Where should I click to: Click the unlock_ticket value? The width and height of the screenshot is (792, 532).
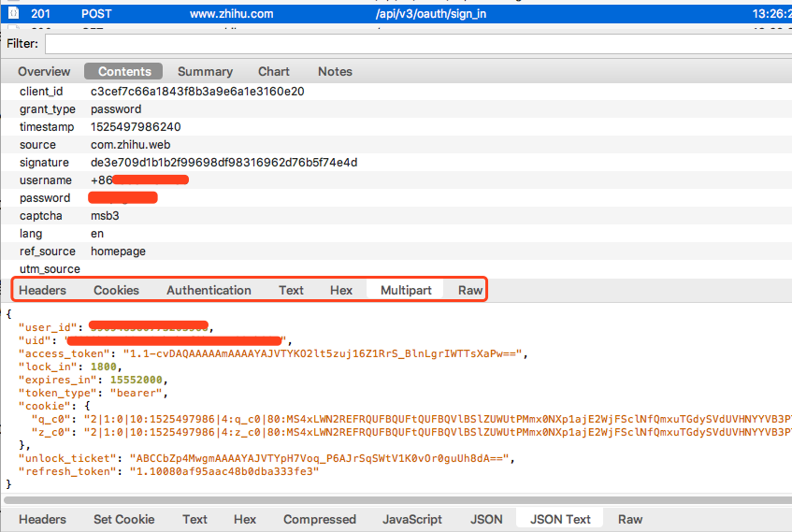(x=319, y=459)
